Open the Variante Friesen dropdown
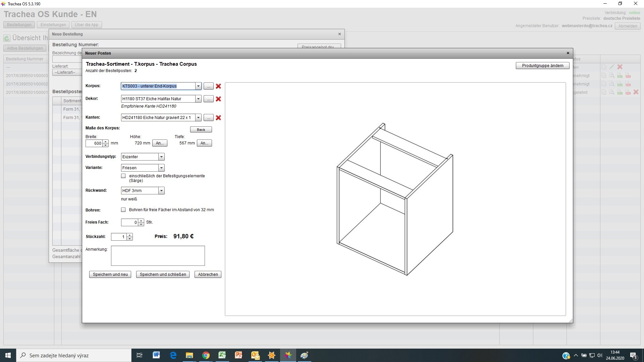Viewport: 644px width, 362px height. point(161,168)
